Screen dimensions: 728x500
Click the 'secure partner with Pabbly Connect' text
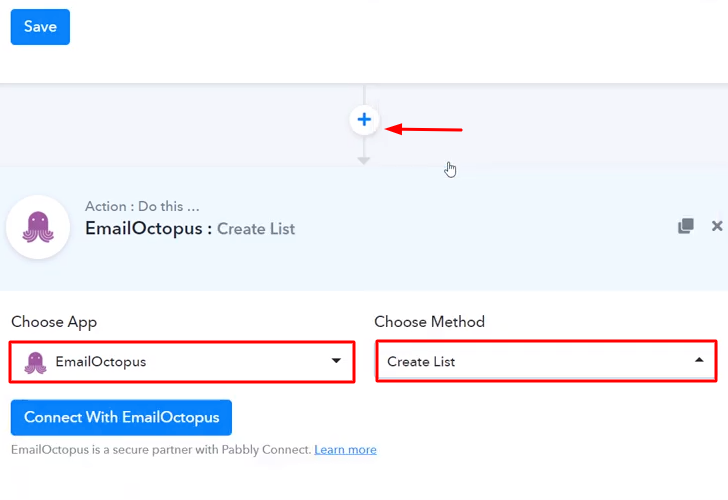(x=211, y=450)
